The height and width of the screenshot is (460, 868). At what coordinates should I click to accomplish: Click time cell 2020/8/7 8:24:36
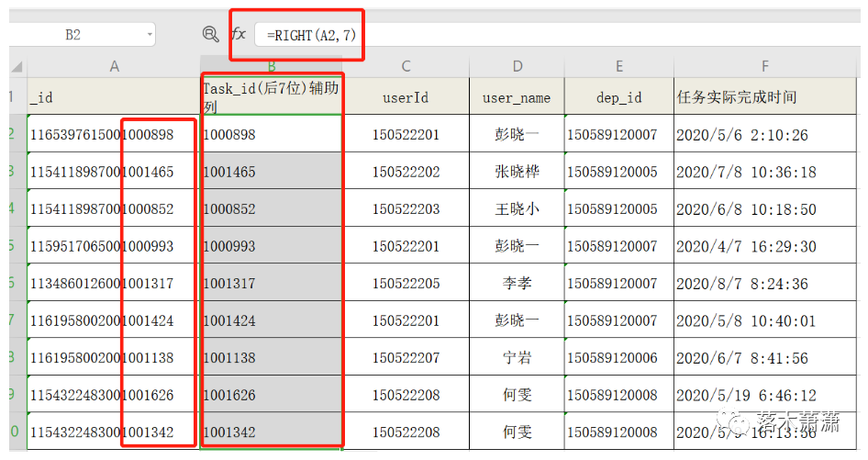click(x=765, y=283)
